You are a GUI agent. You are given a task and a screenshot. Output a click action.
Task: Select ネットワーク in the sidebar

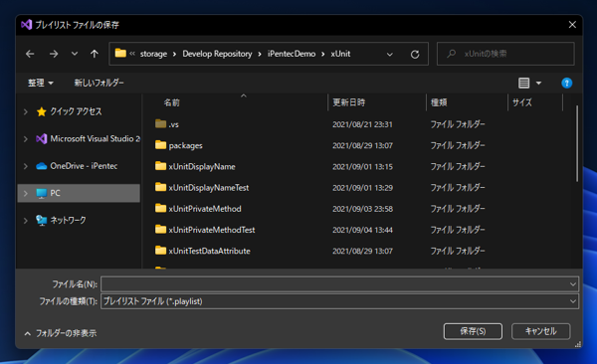pos(61,220)
